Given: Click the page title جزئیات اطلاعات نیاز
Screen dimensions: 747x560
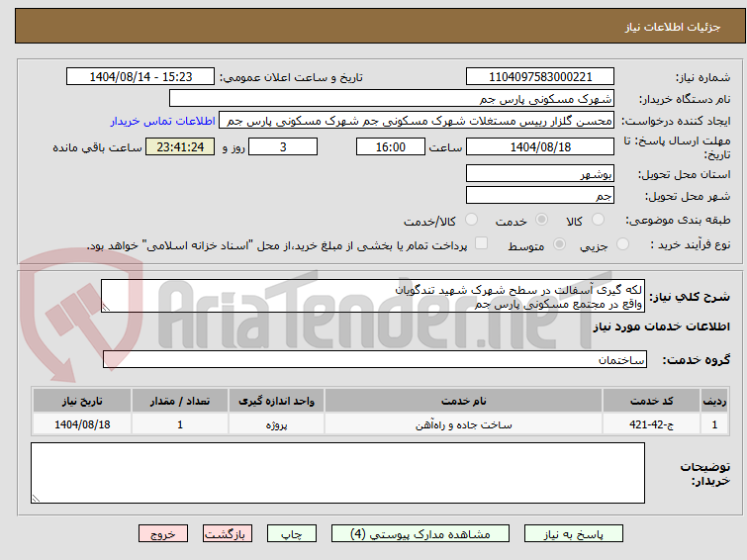Looking at the screenshot, I should 673,27.
